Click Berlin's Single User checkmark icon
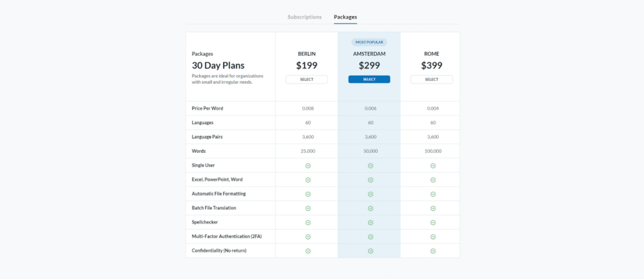The width and height of the screenshot is (644, 279). [308, 165]
